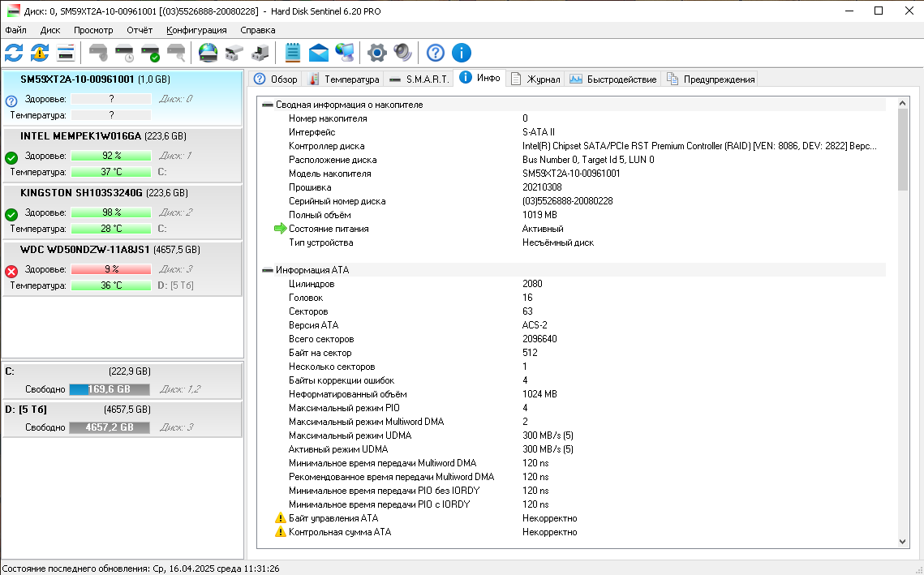This screenshot has width=924, height=575.
Task: Click the green check status icon of INTEL MEMPEK1W016GA
Action: [11, 158]
